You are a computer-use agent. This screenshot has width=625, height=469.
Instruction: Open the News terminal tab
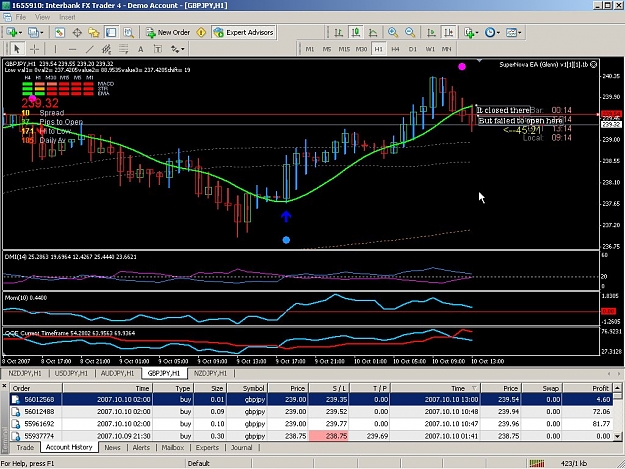tap(112, 447)
